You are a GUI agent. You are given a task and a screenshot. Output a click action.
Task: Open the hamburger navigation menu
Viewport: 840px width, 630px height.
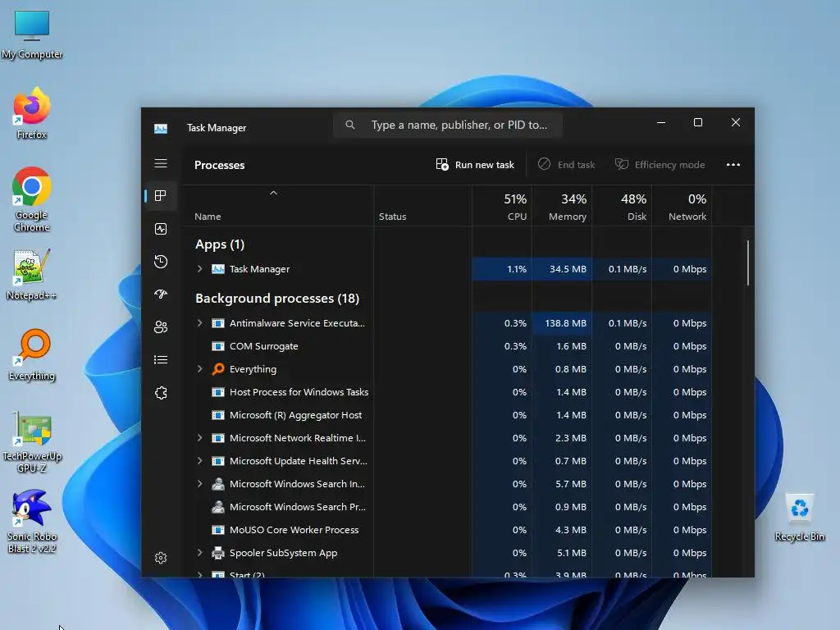coord(161,163)
